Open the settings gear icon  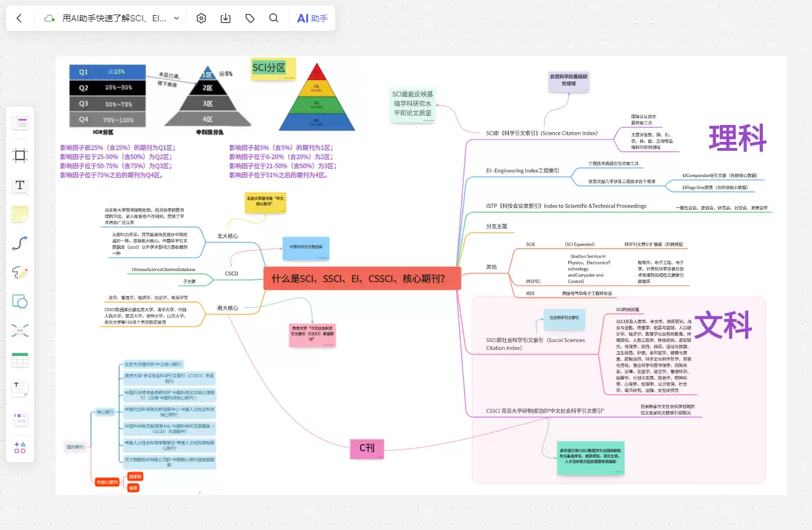pos(201,18)
